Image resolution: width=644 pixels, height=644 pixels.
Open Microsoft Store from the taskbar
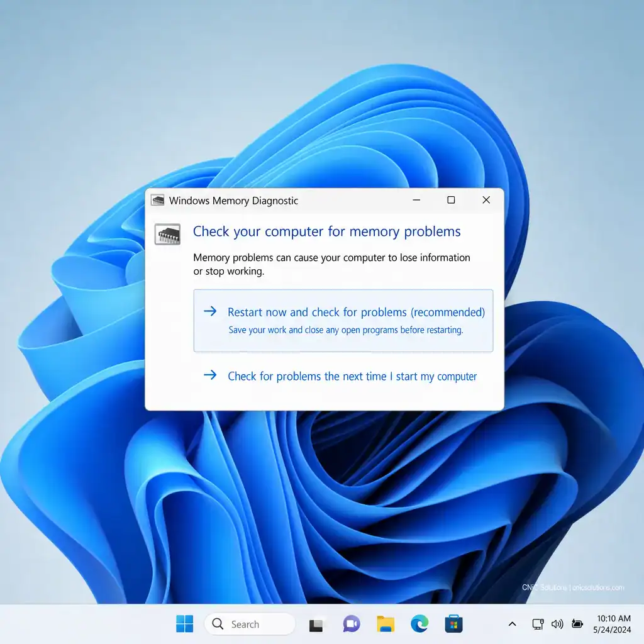pos(453,624)
